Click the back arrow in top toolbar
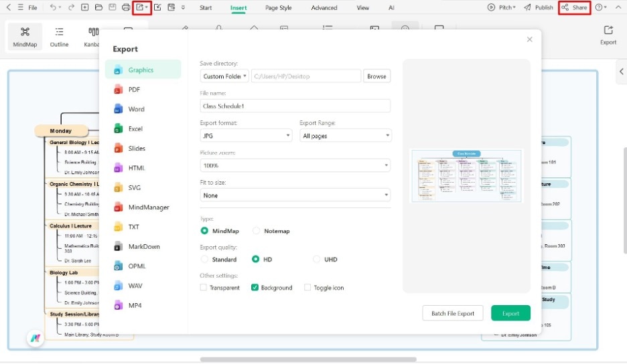 click(9, 7)
